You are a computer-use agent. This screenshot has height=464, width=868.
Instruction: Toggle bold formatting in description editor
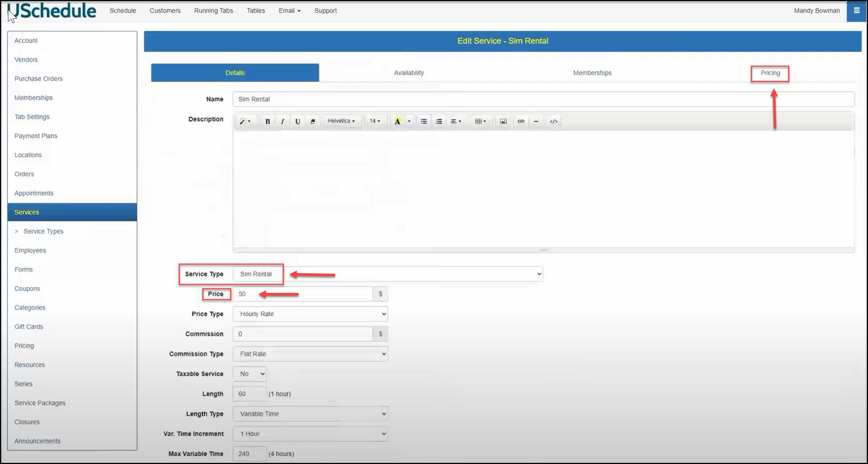[268, 121]
